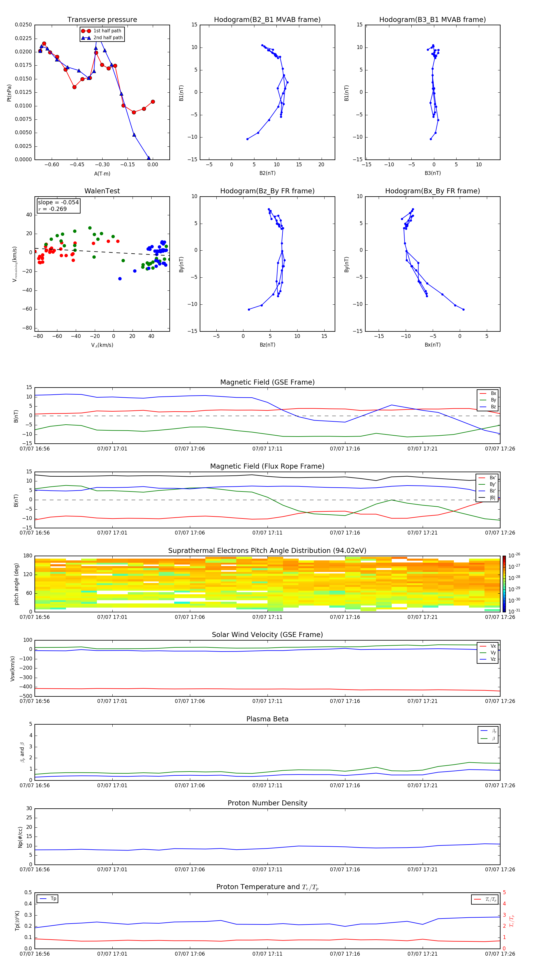Image resolution: width=535 pixels, height=980 pixels.
Task: Click the 'slope = -0.054' annotation
Action: (58, 203)
